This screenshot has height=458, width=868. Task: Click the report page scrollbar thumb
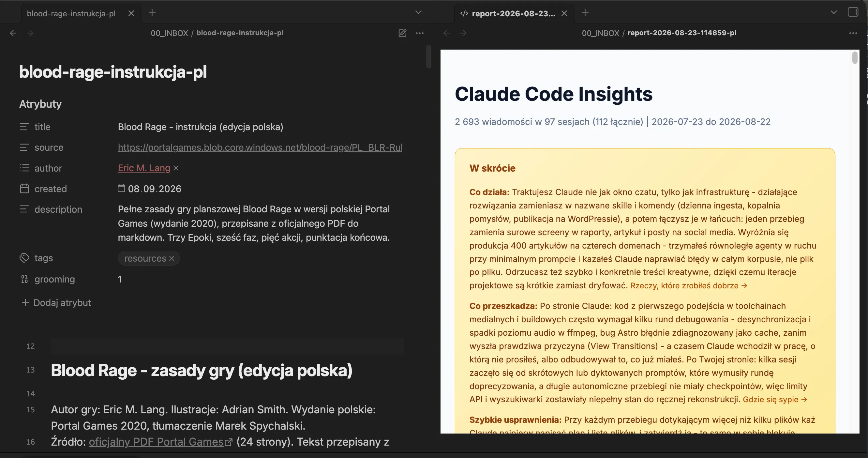pyautogui.click(x=855, y=58)
